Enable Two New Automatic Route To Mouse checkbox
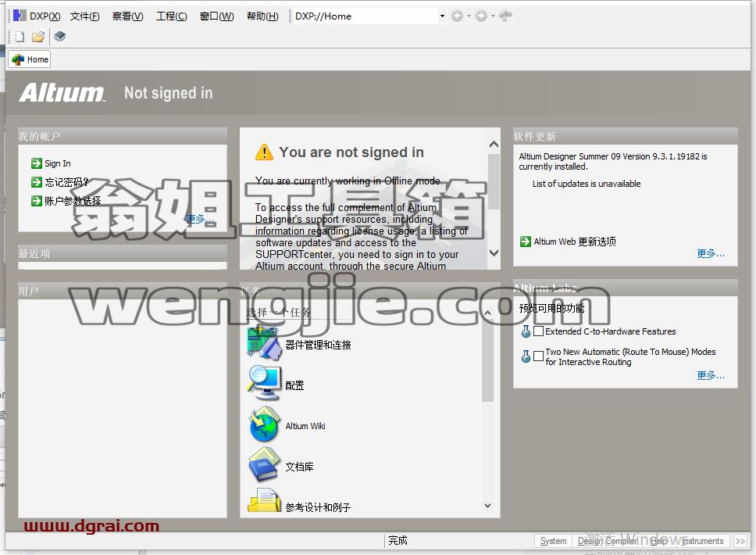Image resolution: width=756 pixels, height=555 pixels. tap(539, 356)
